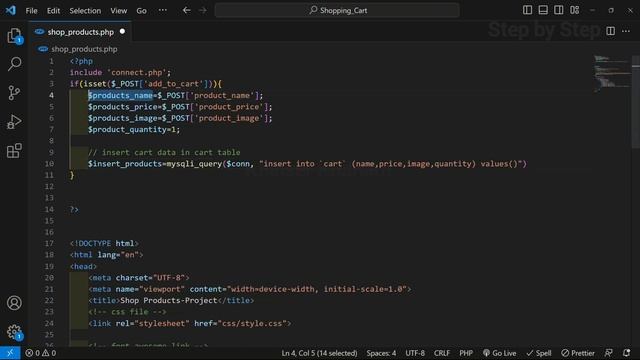Click shop_products.php in the breadcrumb
640x360 pixels.
84,49
